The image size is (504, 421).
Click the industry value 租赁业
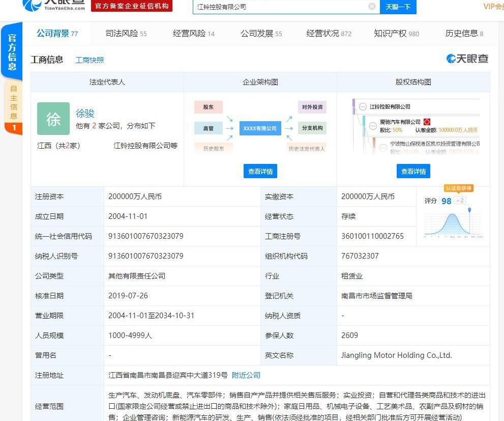click(351, 276)
